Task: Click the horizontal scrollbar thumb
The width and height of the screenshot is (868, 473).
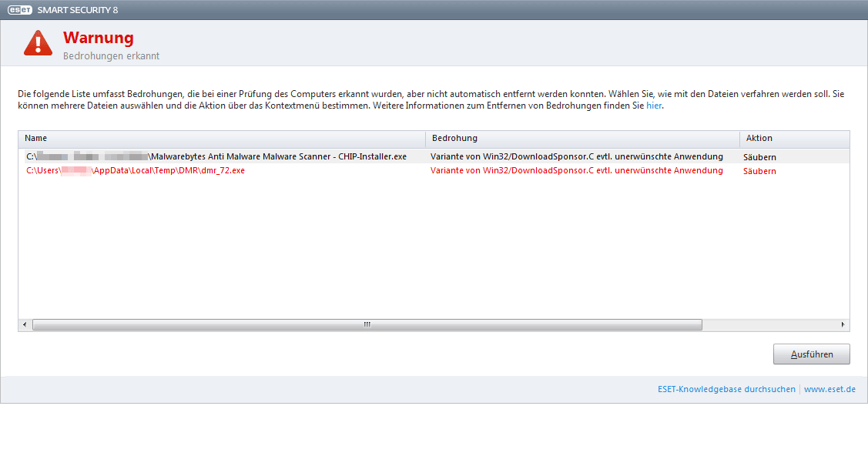Action: pyautogui.click(x=367, y=325)
